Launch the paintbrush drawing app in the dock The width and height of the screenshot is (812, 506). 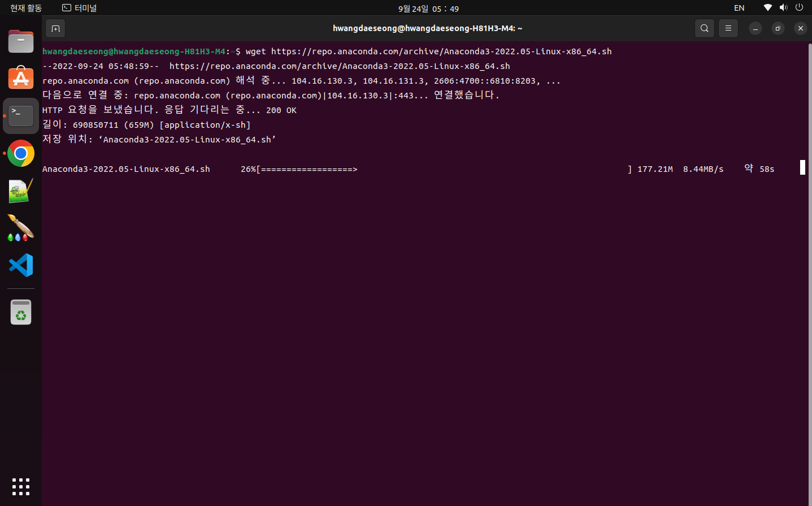point(21,228)
